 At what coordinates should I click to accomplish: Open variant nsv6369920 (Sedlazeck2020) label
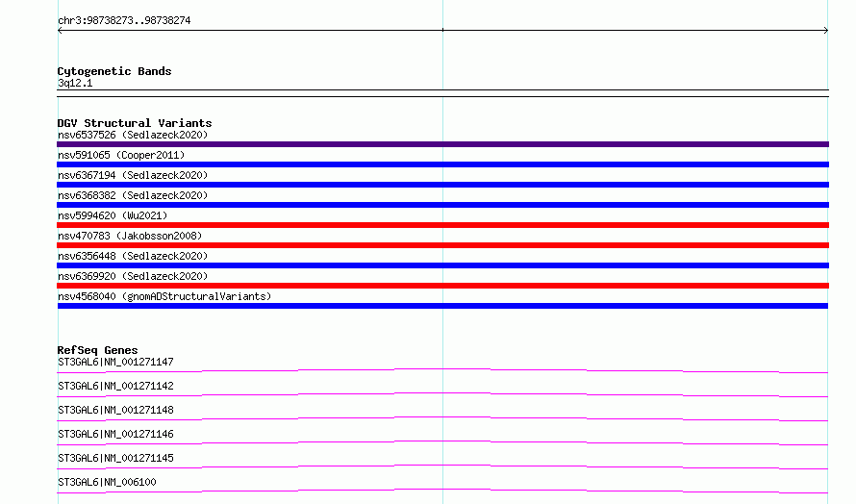pos(133,276)
